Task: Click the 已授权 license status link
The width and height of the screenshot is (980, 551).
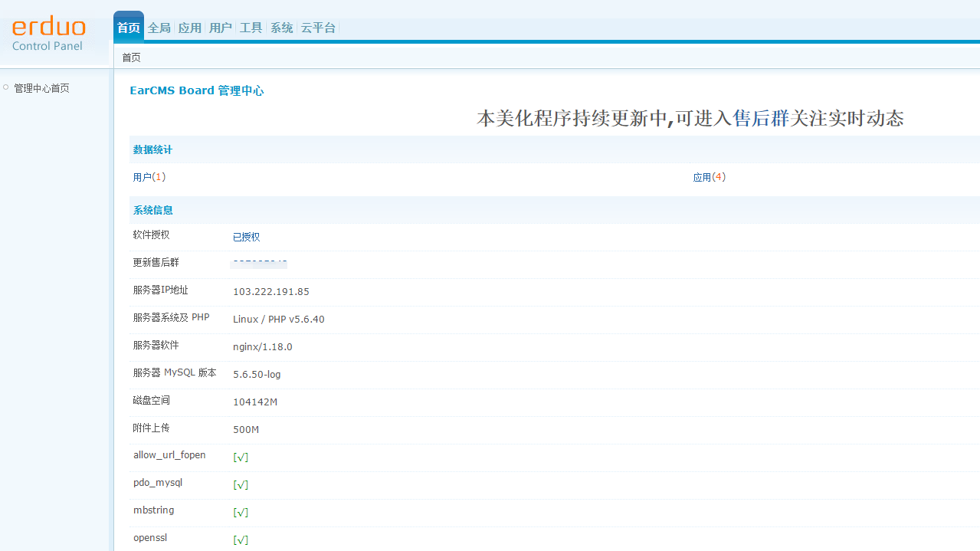Action: (x=246, y=237)
